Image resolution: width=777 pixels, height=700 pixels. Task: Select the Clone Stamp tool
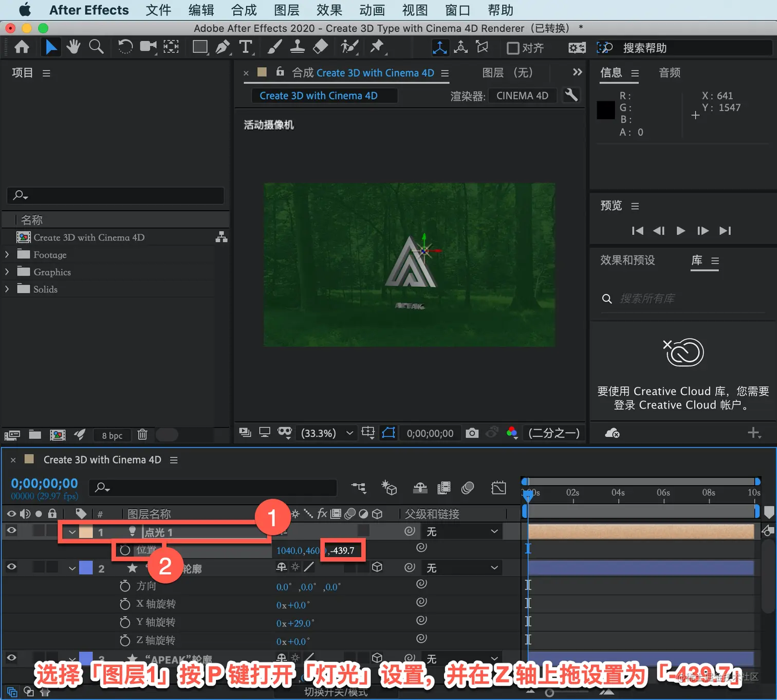coord(297,47)
